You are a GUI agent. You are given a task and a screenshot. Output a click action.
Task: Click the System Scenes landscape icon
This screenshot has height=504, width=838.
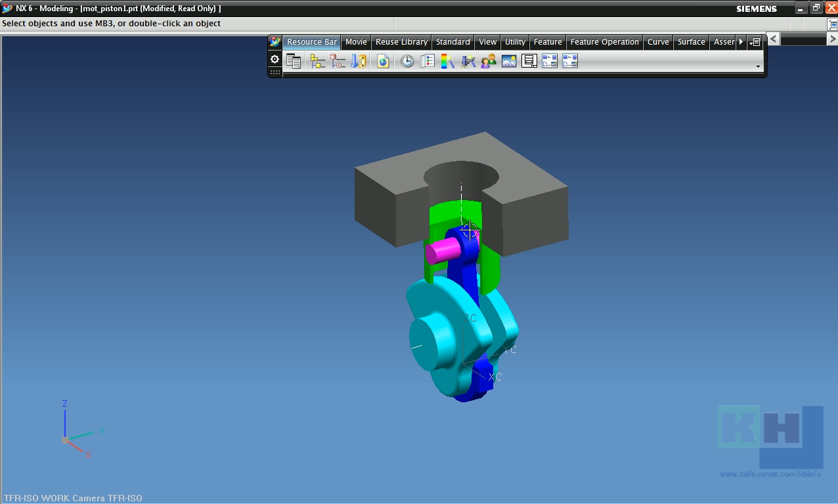pos(509,62)
